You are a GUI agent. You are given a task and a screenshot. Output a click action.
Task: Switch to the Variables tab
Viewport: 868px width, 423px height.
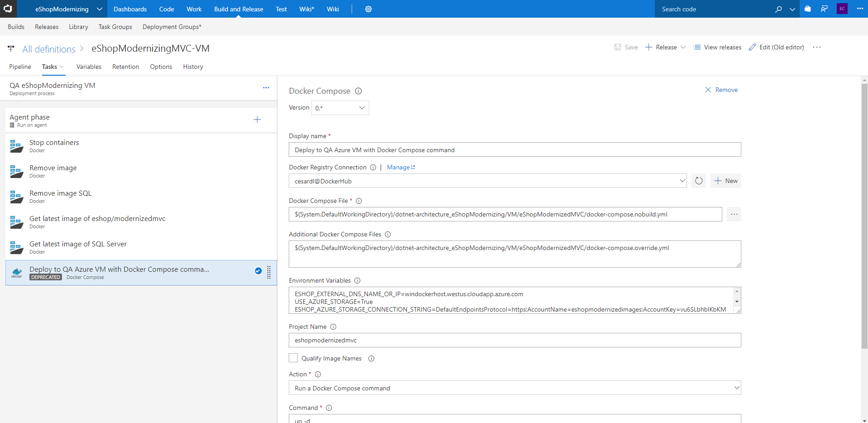coord(89,67)
